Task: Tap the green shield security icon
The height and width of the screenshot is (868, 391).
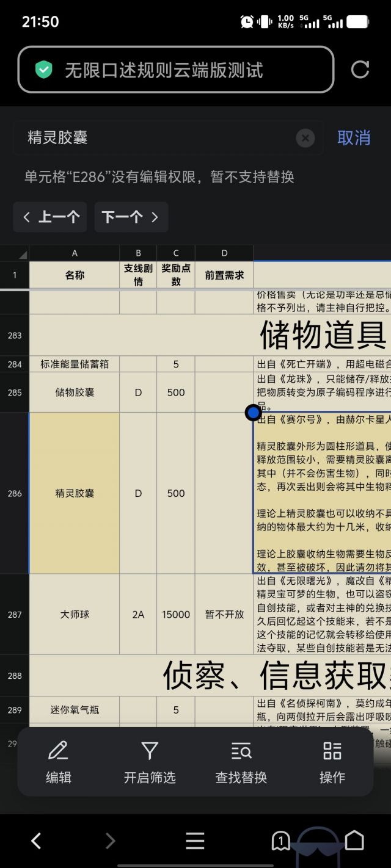Action: (x=44, y=70)
